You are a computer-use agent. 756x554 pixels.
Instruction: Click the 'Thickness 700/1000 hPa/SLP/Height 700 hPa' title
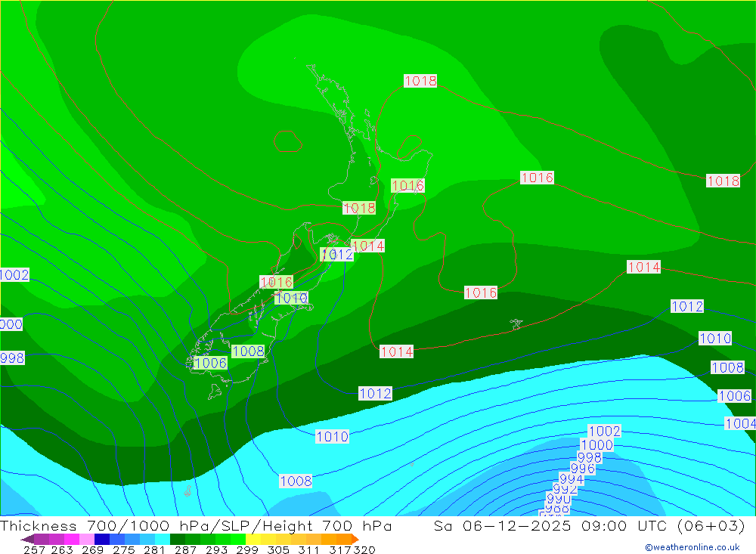click(196, 525)
